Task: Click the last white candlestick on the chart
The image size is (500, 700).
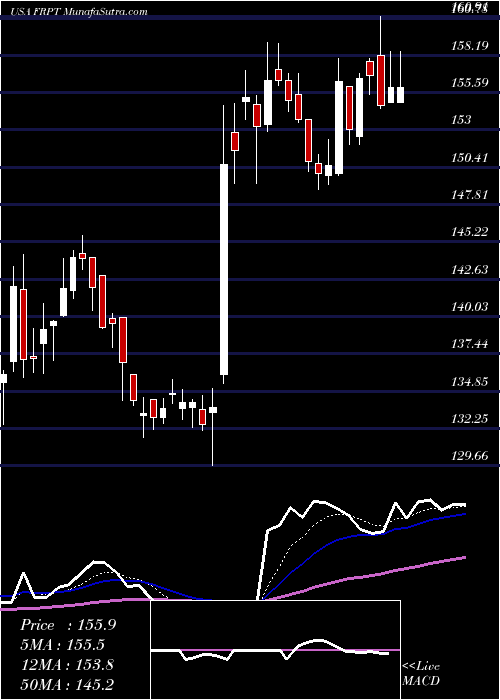Action: point(400,95)
